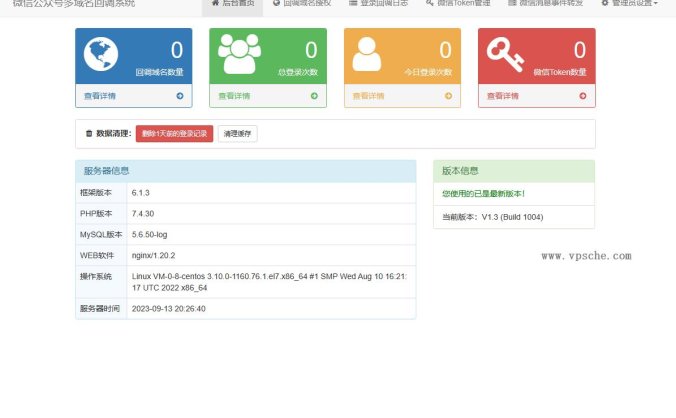Select the 微信Token数量 label on red card
Image resolution: width=676 pixels, height=418 pixels.
pos(560,72)
